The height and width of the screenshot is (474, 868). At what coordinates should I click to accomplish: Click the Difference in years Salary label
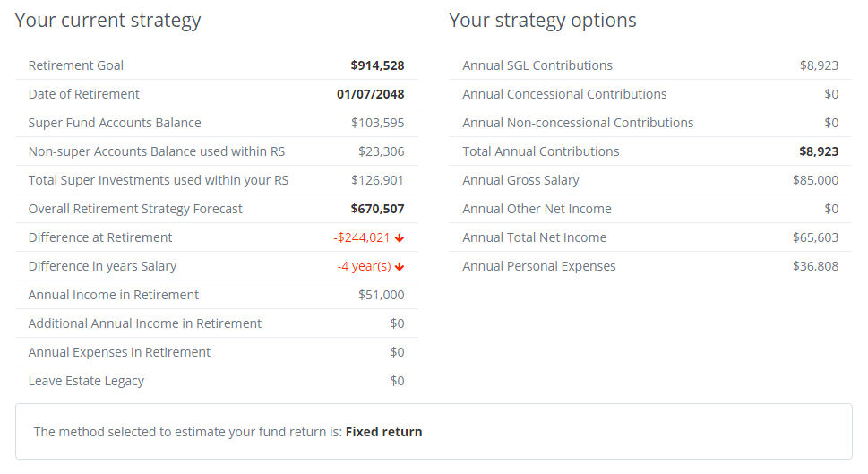tap(102, 266)
